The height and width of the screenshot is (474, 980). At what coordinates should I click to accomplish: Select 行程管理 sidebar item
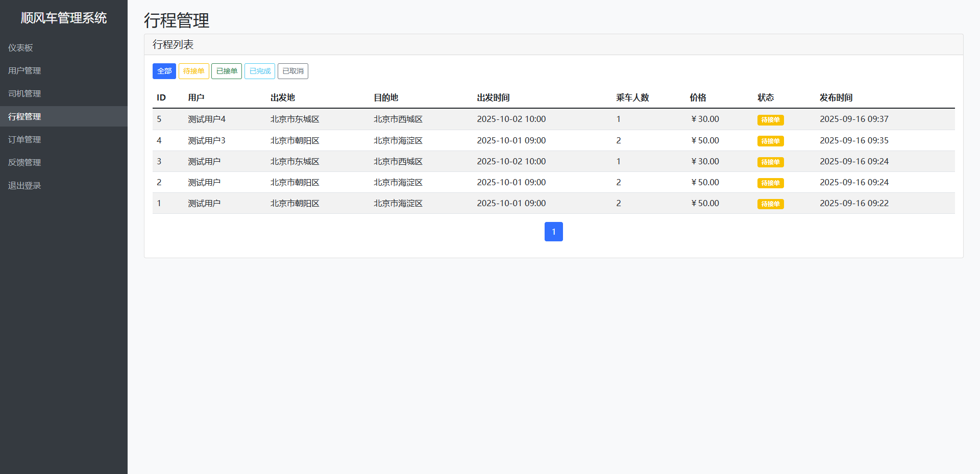(x=24, y=116)
